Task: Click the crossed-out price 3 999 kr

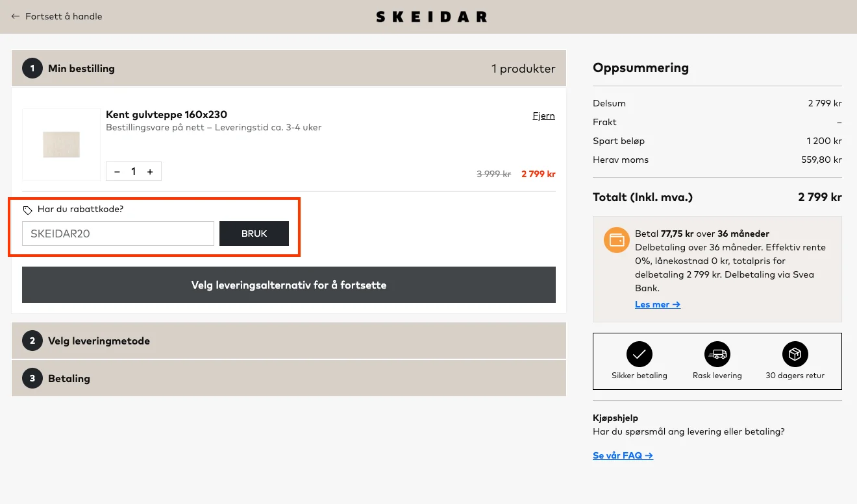Action: pyautogui.click(x=494, y=174)
